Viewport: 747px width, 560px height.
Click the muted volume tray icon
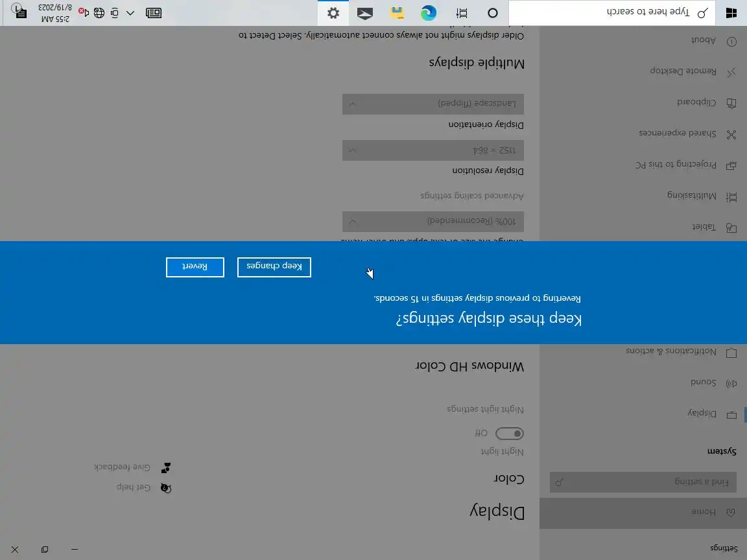(x=84, y=12)
